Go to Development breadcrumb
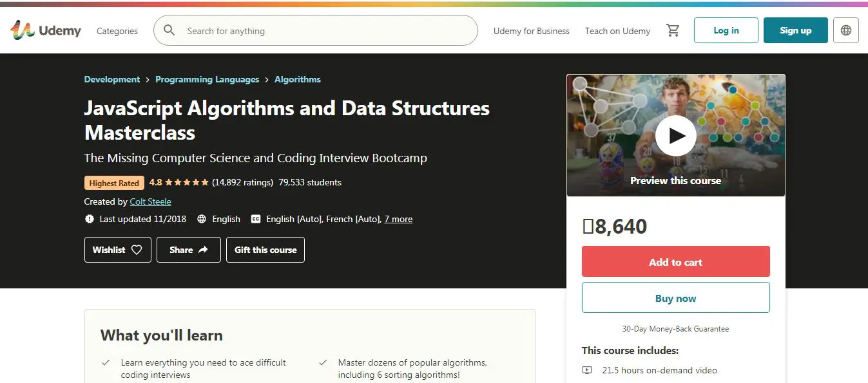Screen dimensions: 868x383 112,79
